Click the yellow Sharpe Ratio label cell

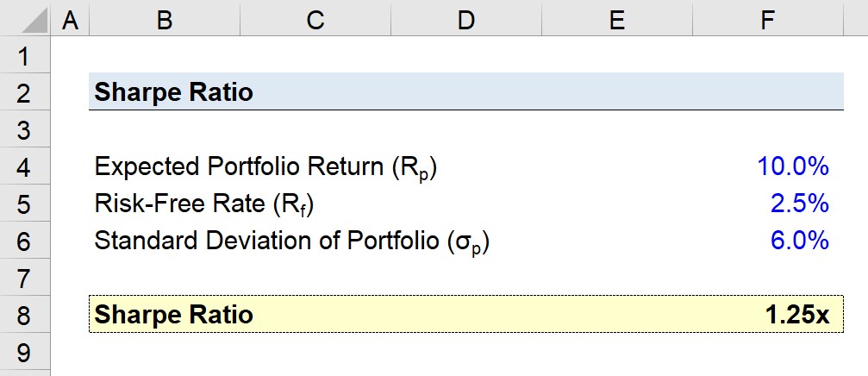(165, 315)
